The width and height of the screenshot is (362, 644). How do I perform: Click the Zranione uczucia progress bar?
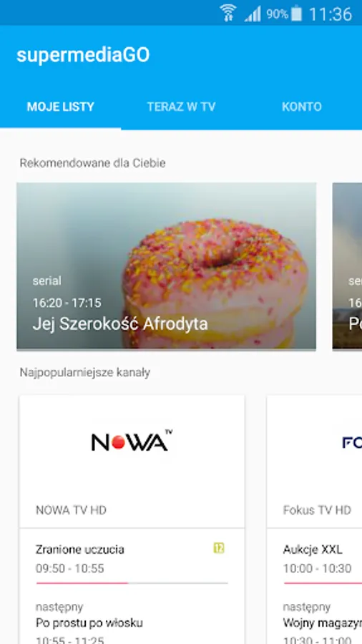tap(132, 582)
